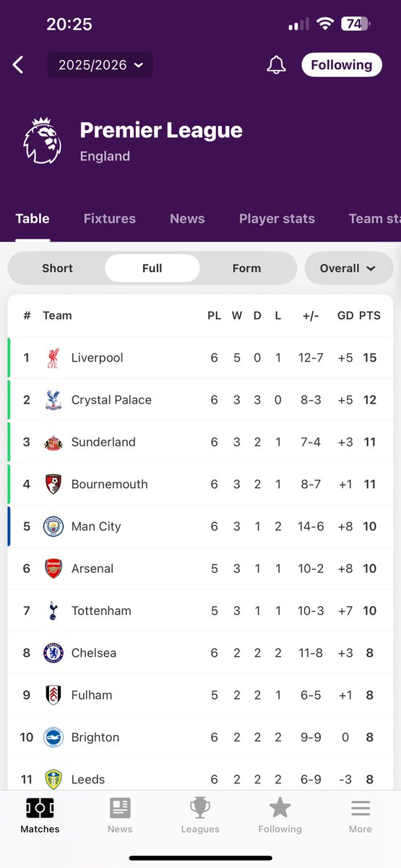The width and height of the screenshot is (401, 868).
Task: Switch to the Player stats tab
Action: [x=277, y=218]
